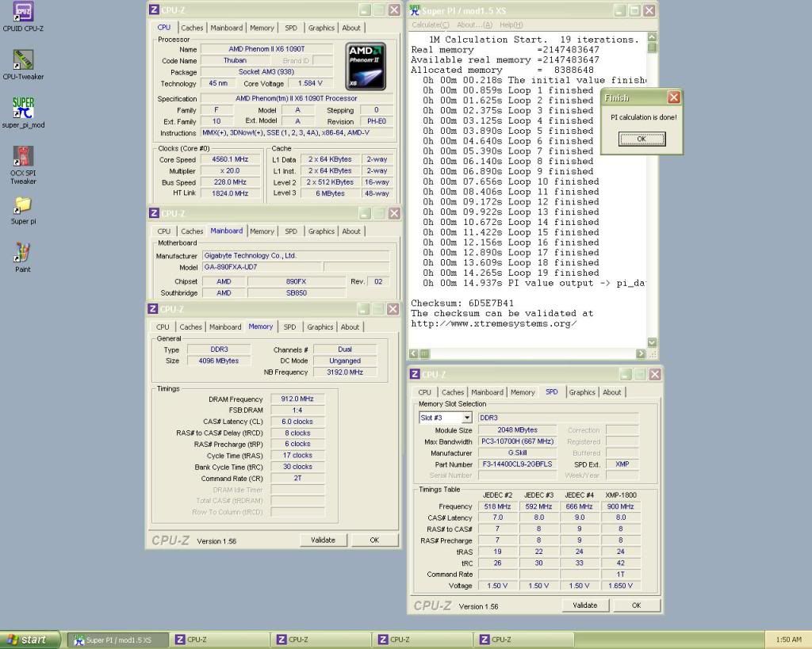Open the Help menu in Super PI
Image resolution: width=812 pixels, height=649 pixels.
click(x=511, y=25)
